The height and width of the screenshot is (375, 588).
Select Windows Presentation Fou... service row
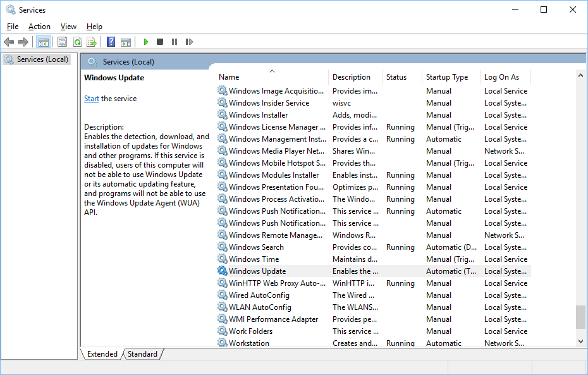(x=374, y=187)
